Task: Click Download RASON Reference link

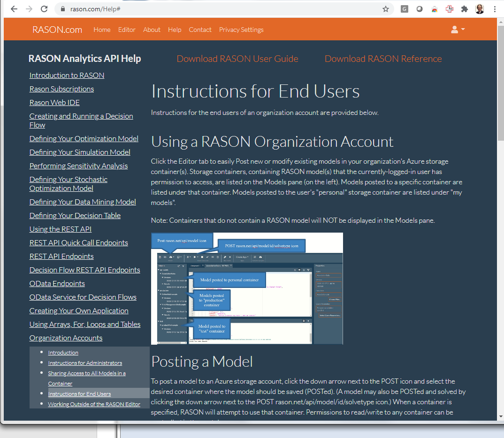Action: pos(383,59)
